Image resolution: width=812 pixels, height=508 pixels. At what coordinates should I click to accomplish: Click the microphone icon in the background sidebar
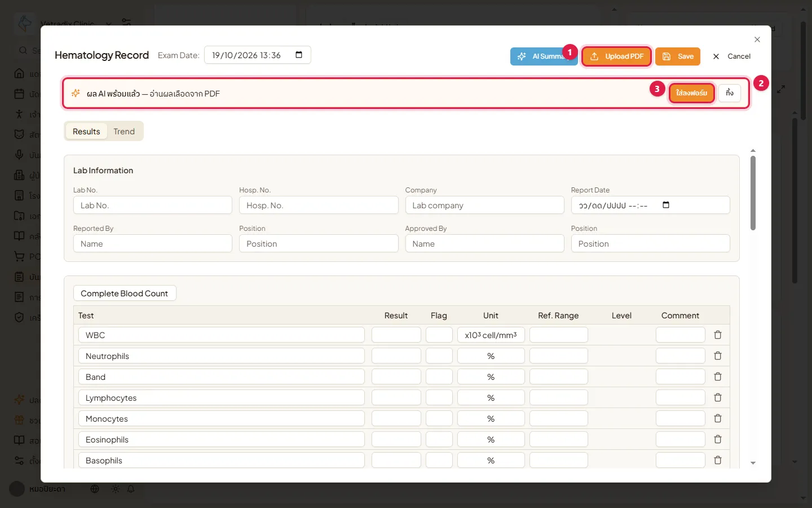pyautogui.click(x=19, y=155)
